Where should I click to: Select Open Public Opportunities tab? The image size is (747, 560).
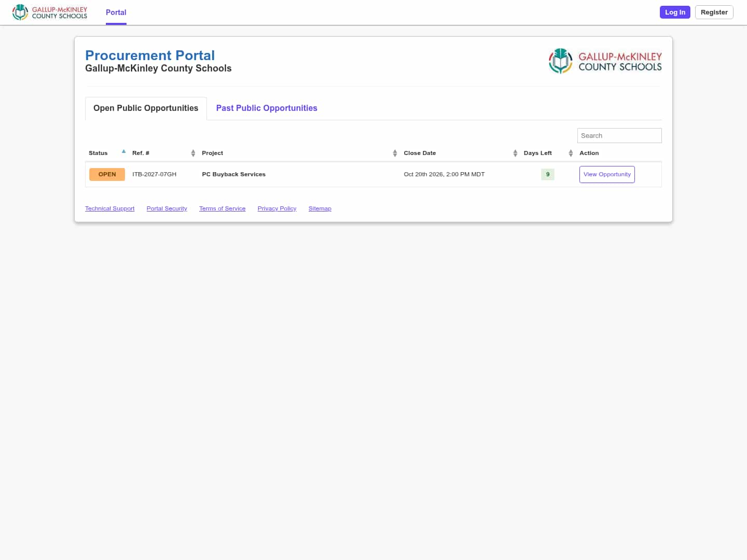146,108
